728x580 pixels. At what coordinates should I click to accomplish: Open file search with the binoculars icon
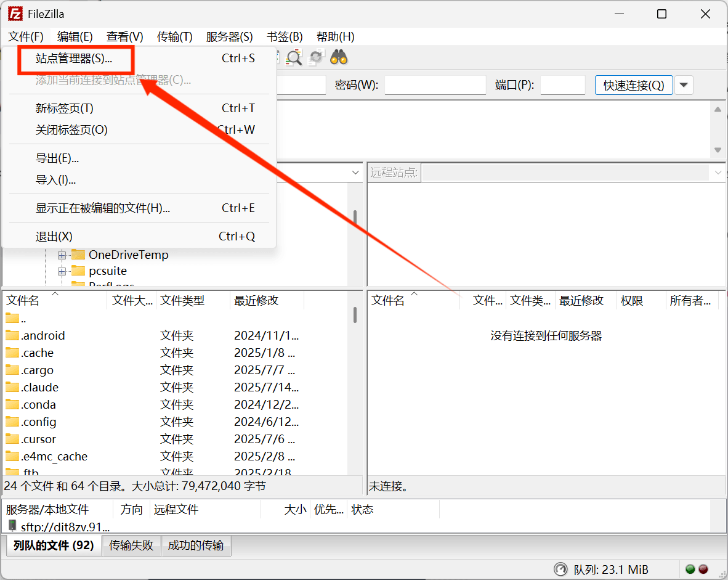pos(339,57)
